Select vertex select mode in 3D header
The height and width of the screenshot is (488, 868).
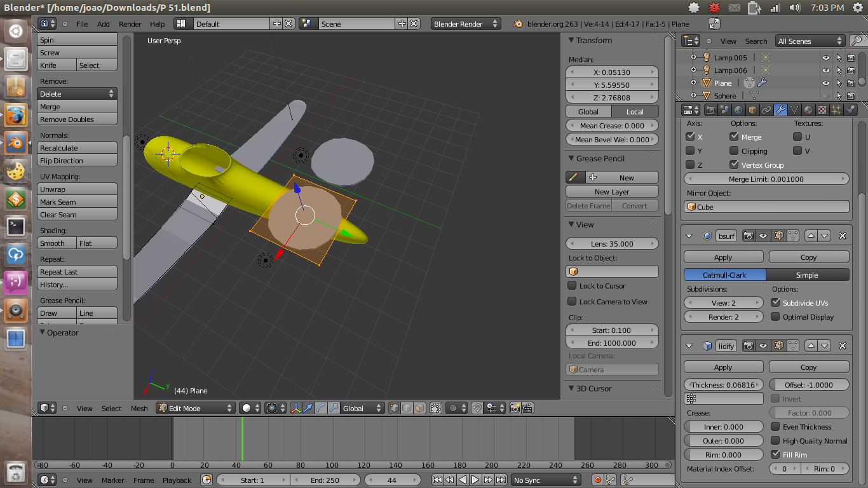pos(395,408)
